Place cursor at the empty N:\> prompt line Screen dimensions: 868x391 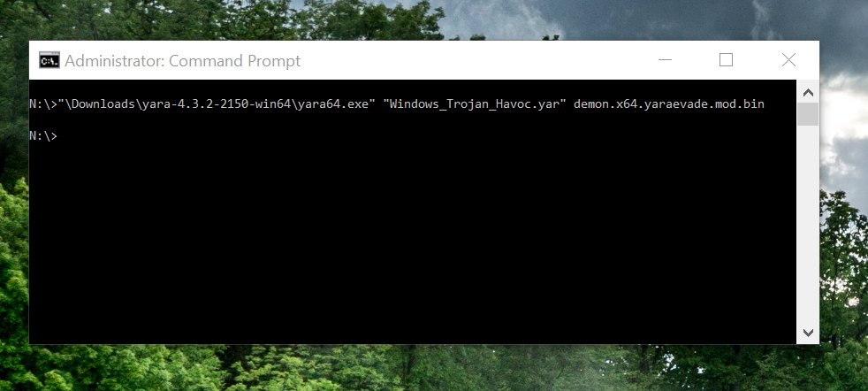click(43, 135)
